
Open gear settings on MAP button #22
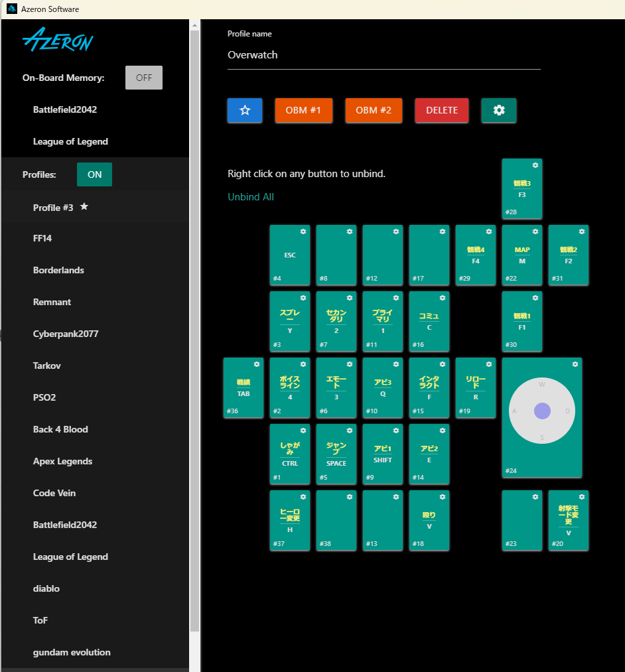pyautogui.click(x=535, y=232)
